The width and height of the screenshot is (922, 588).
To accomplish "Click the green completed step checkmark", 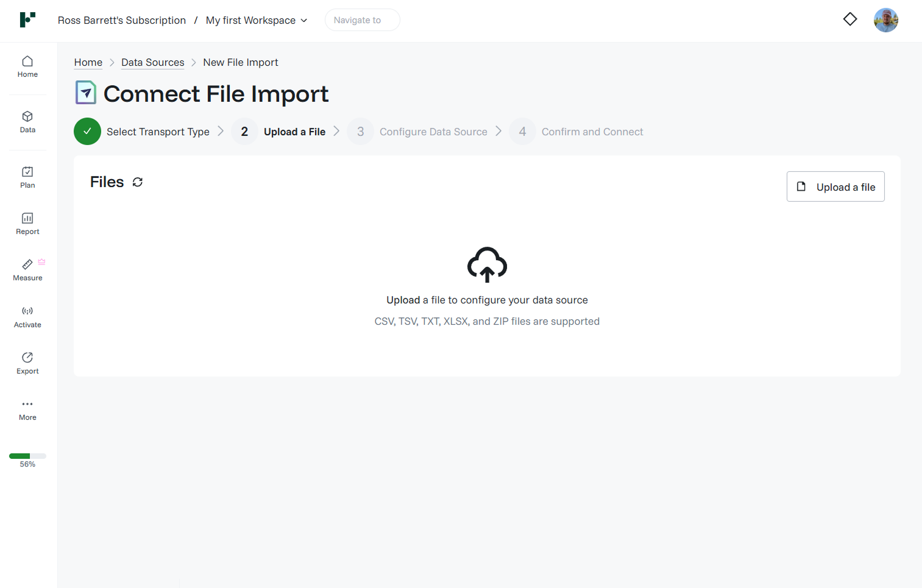I will (x=87, y=131).
